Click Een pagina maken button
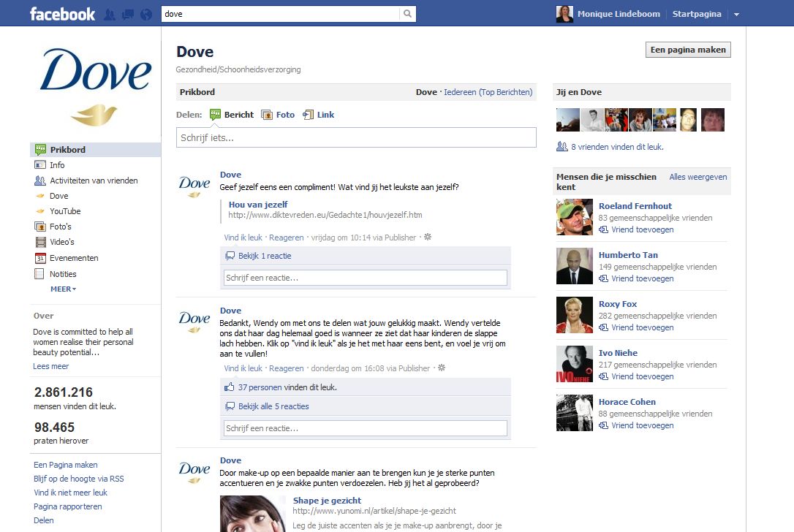This screenshot has width=794, height=532. [688, 50]
